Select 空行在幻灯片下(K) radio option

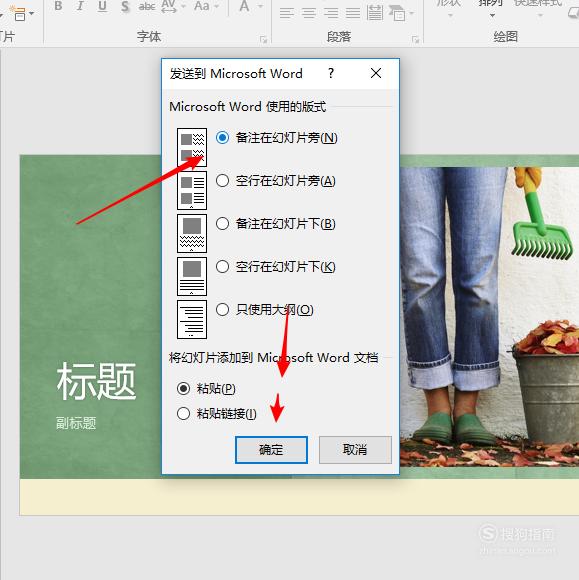coord(276,267)
